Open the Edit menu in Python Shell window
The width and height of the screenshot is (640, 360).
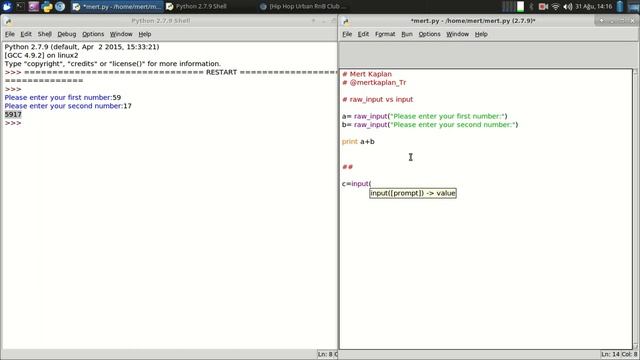coord(26,34)
